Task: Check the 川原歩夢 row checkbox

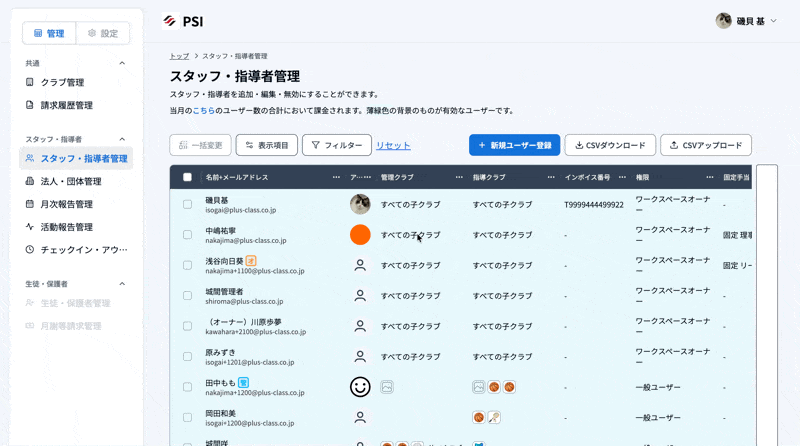Action: click(x=187, y=326)
